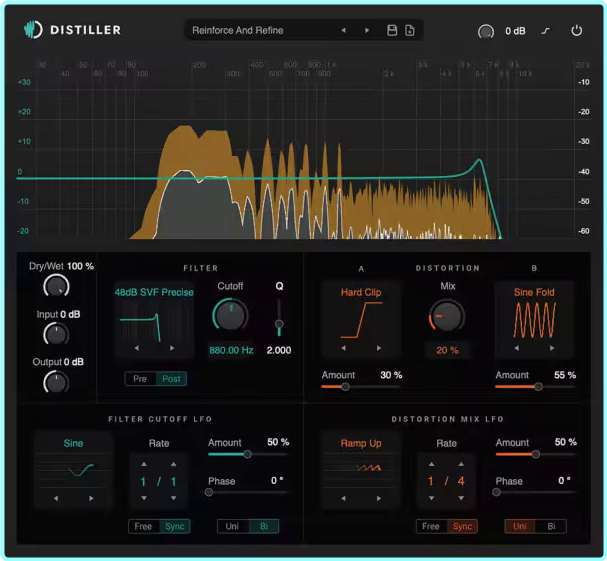
Task: Select previous filter type arrow
Action: click(x=137, y=348)
